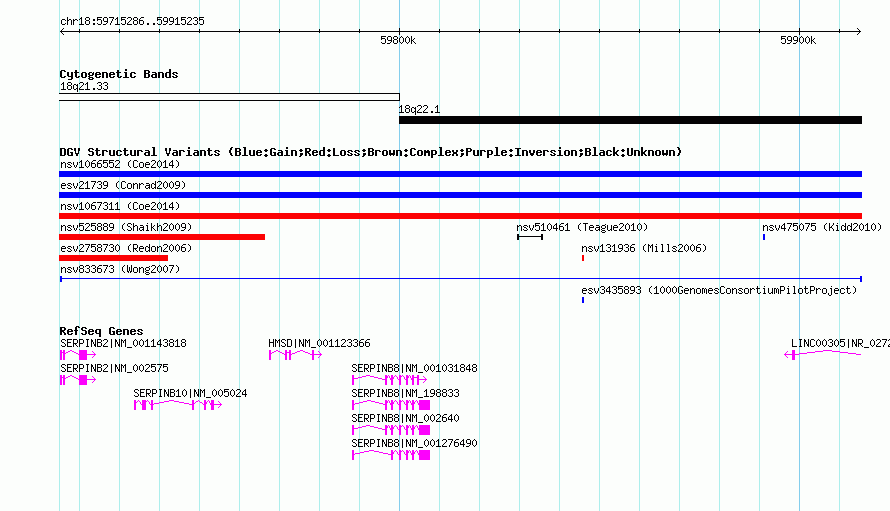
Task: Open variant nsv475075 (Kidd2010) label
Action: pyautogui.click(x=822, y=227)
